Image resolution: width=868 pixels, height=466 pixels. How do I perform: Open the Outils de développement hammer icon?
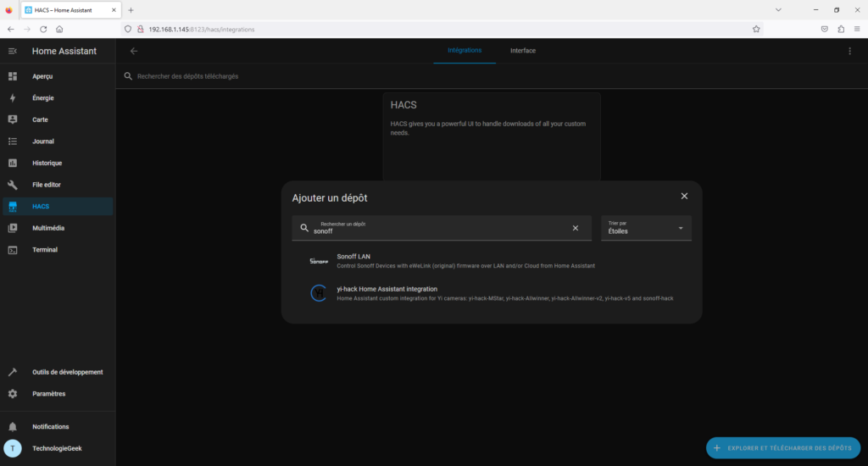pos(12,372)
